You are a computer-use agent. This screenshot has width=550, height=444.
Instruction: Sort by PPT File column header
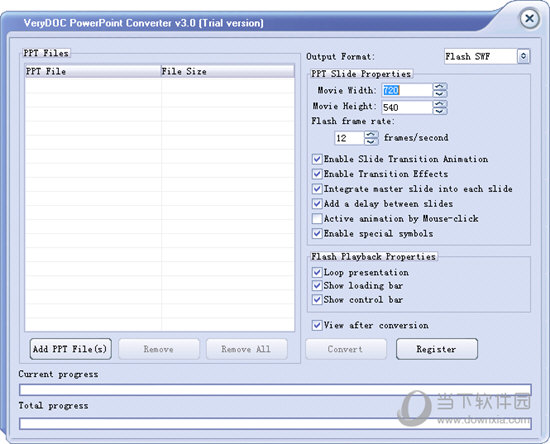tap(93, 71)
